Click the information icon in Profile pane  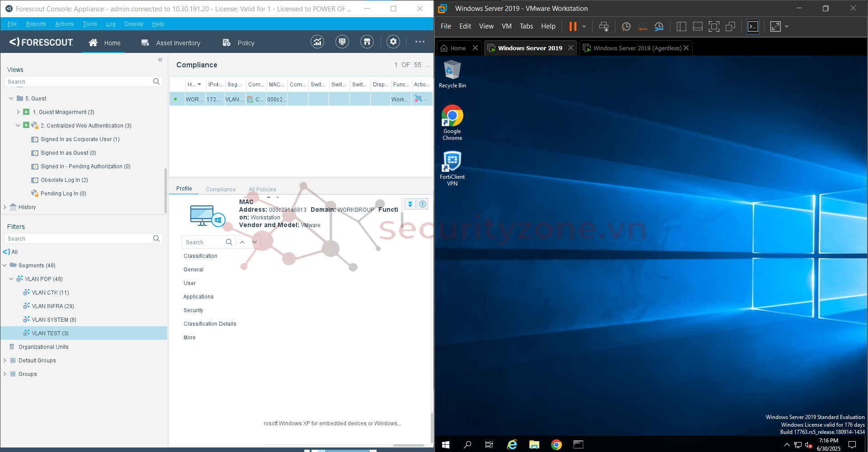pos(422,204)
